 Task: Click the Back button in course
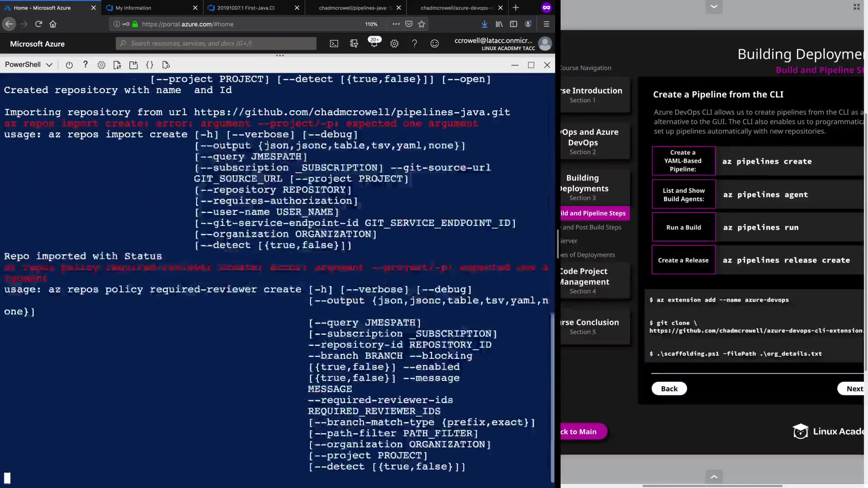click(x=669, y=389)
